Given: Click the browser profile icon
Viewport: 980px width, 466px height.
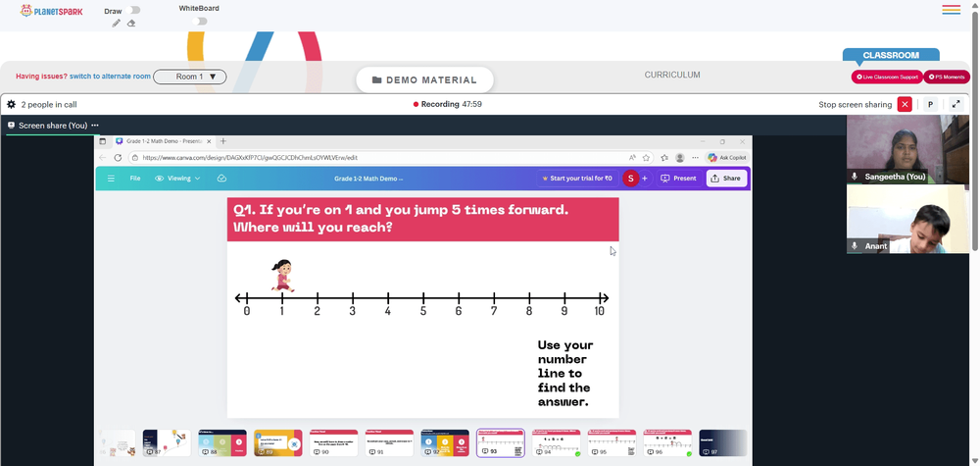Looking at the screenshot, I should 680,158.
